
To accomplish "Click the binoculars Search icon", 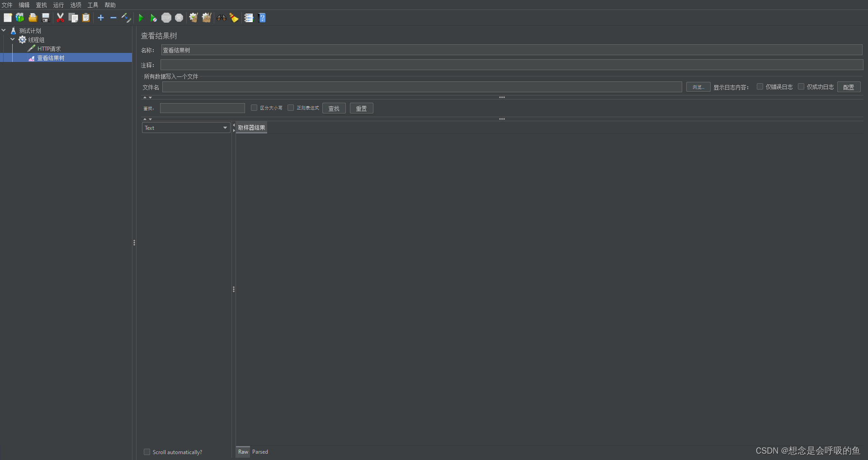I will pos(221,18).
